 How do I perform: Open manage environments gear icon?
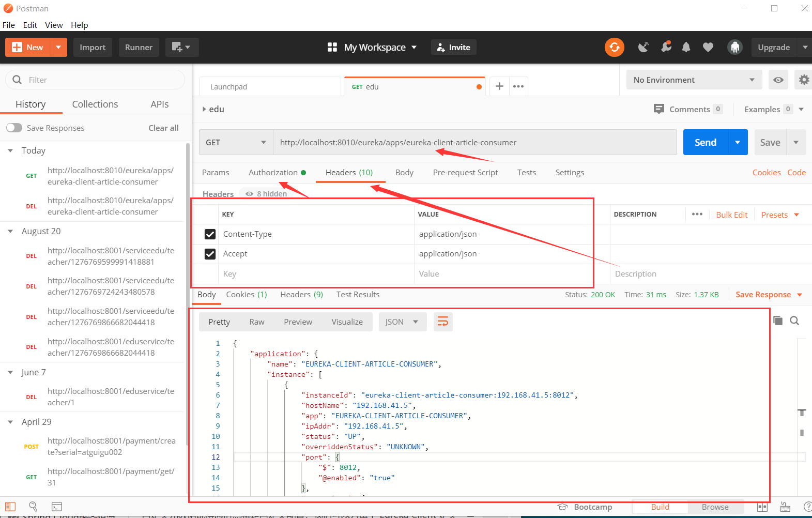[804, 80]
